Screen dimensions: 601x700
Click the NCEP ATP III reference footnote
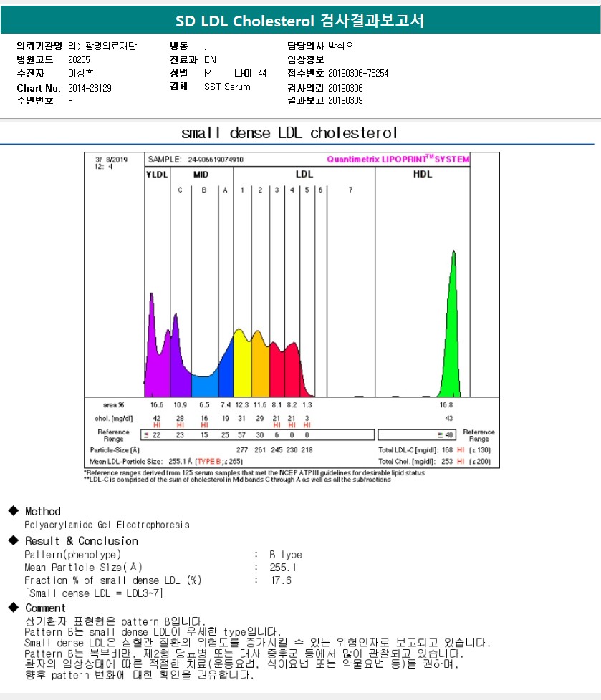click(254, 472)
